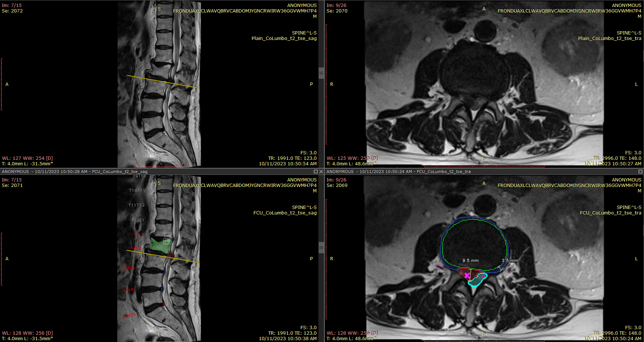Select the L5S1 level label
Viewport: 644px width, 342px height.
[x=129, y=315]
